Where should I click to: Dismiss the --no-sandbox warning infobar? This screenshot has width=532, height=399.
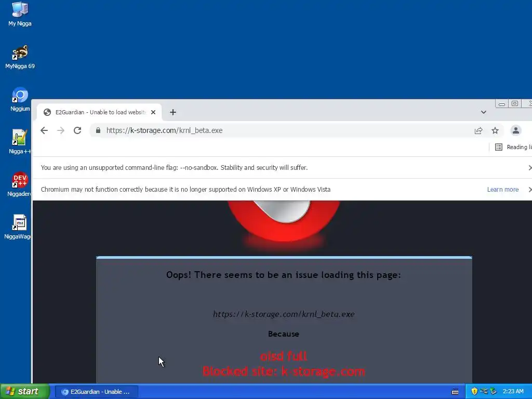(x=529, y=168)
